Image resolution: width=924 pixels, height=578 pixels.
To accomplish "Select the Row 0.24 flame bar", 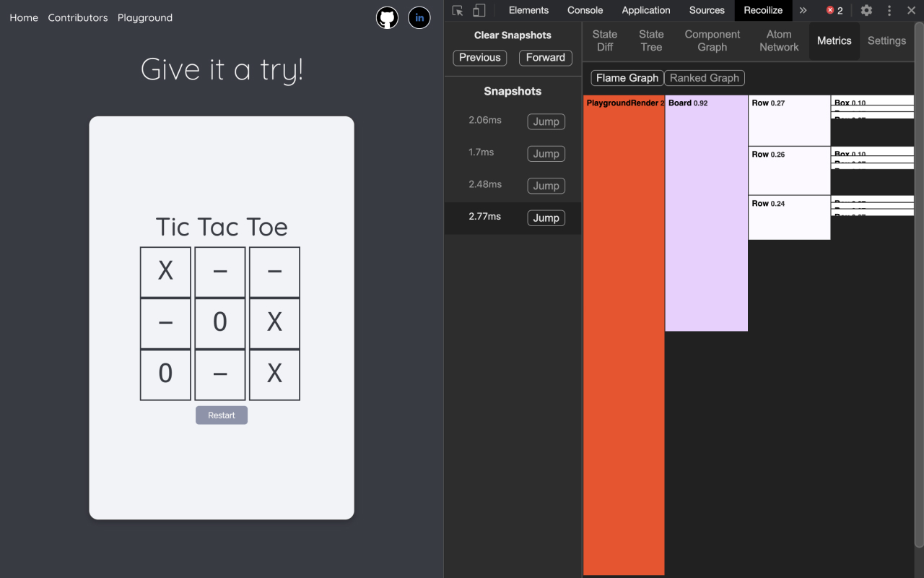I will (x=790, y=217).
